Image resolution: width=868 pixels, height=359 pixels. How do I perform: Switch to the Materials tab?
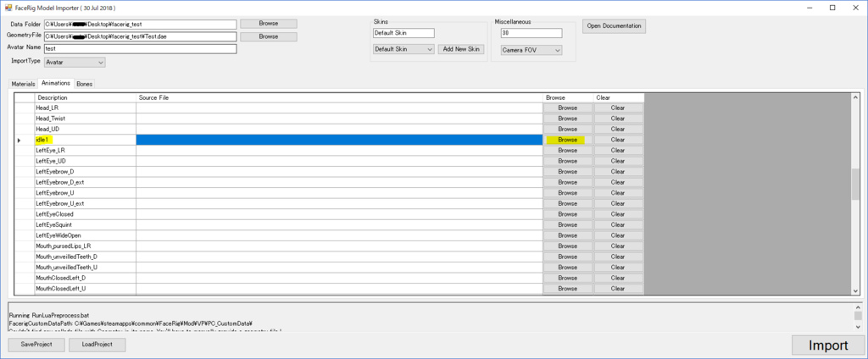[x=23, y=84]
